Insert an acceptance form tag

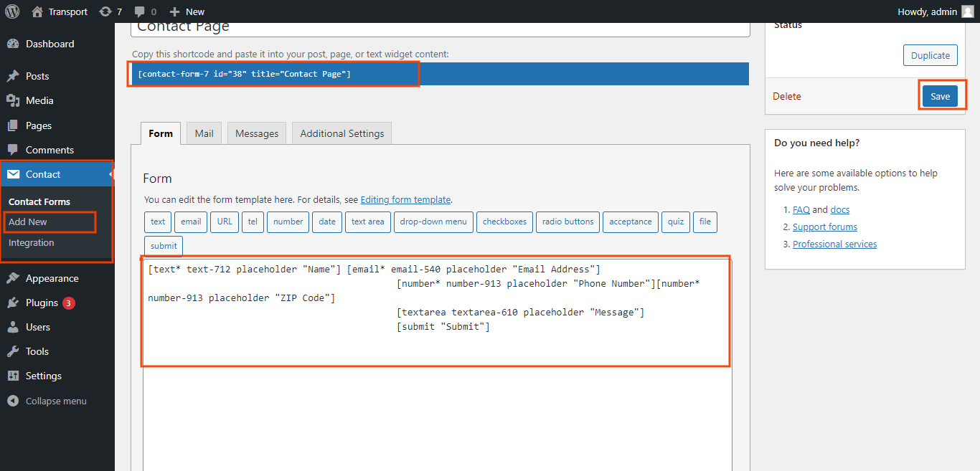pos(630,222)
